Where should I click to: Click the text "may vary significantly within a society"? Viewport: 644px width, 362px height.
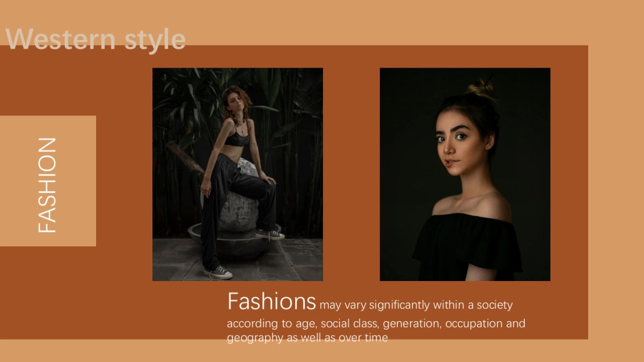pos(416,305)
